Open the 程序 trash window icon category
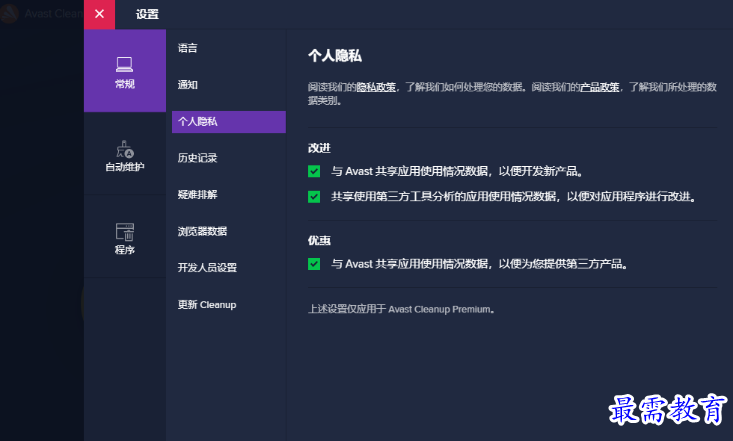The image size is (733, 441). click(125, 238)
